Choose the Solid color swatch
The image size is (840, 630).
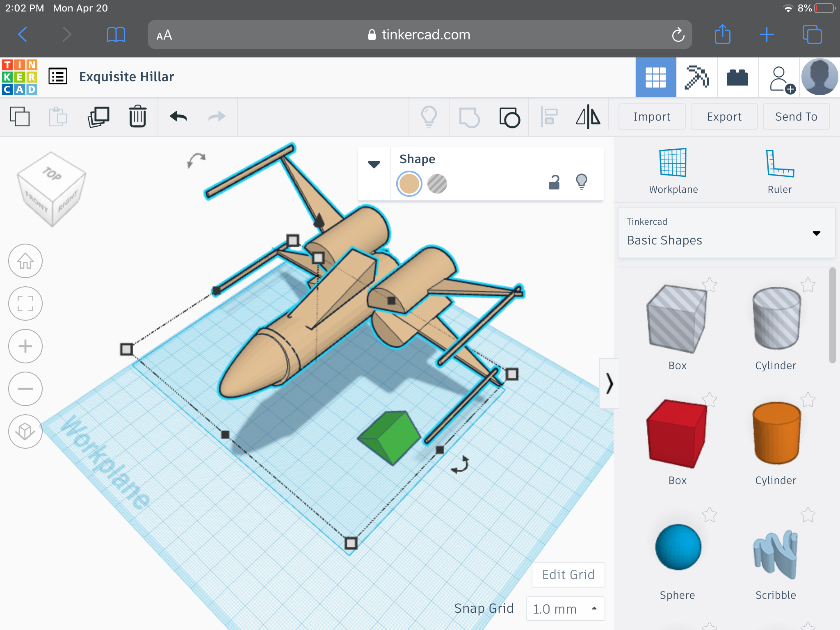tap(409, 183)
